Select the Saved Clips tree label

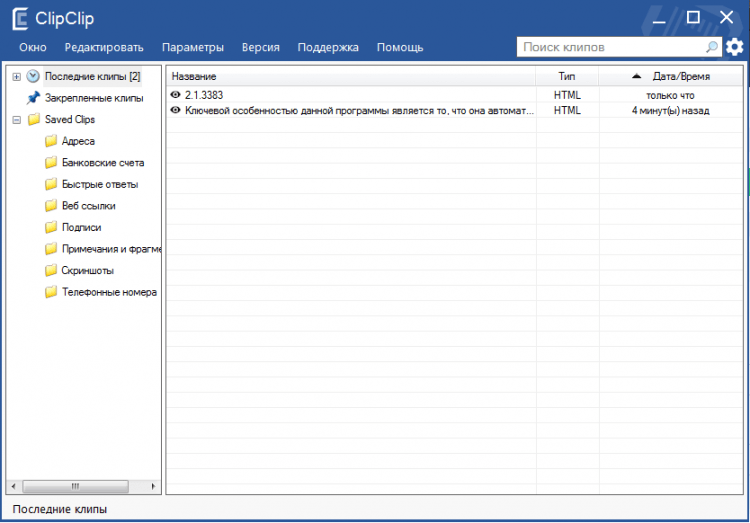pyautogui.click(x=70, y=119)
